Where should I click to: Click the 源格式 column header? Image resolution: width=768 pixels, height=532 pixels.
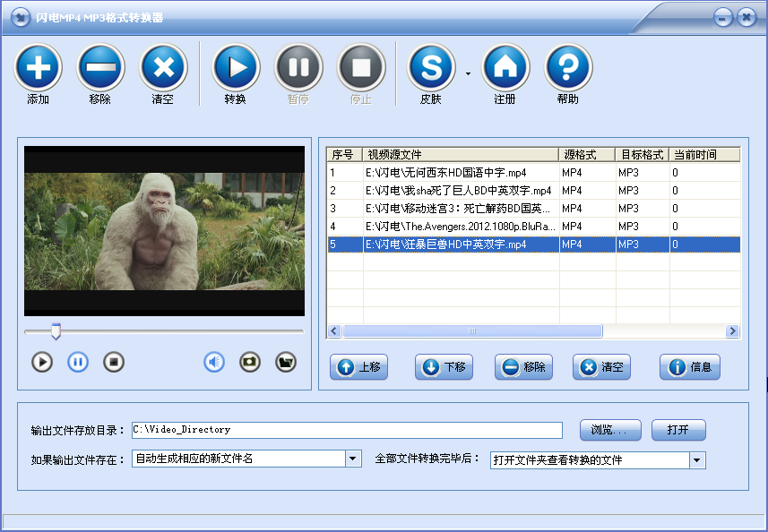click(x=587, y=155)
